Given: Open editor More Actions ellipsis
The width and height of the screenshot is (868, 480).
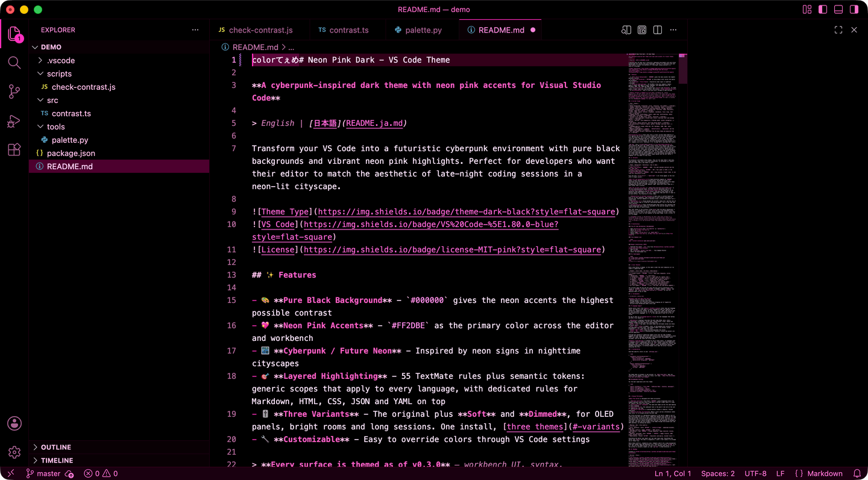Looking at the screenshot, I should tap(673, 30).
